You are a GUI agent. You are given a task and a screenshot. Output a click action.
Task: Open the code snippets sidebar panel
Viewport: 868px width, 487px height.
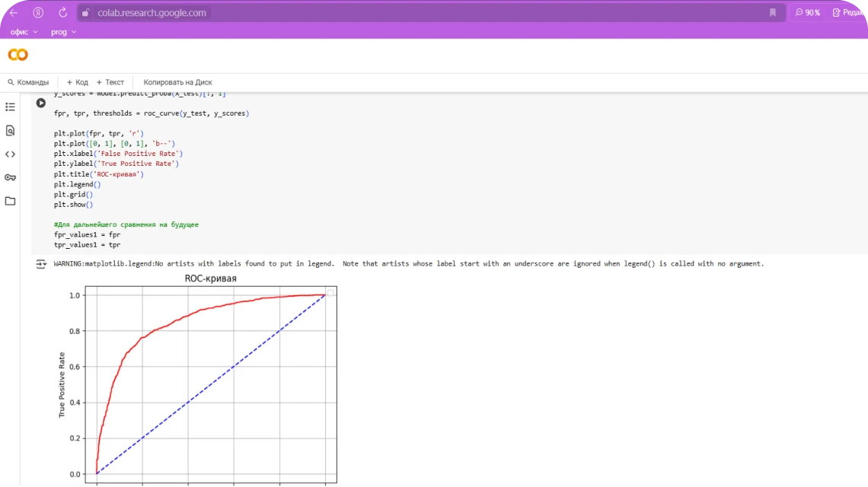(10, 154)
